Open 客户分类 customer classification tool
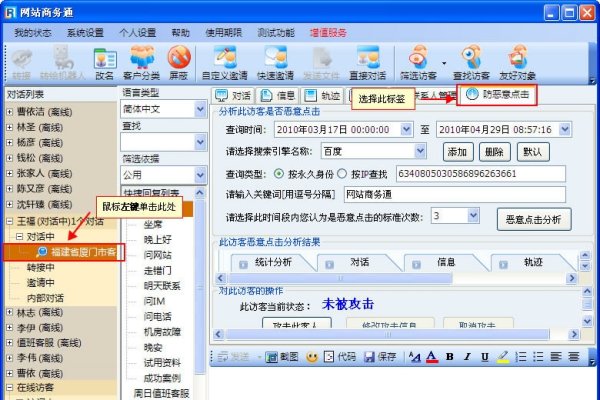The image size is (600, 400). tap(142, 63)
